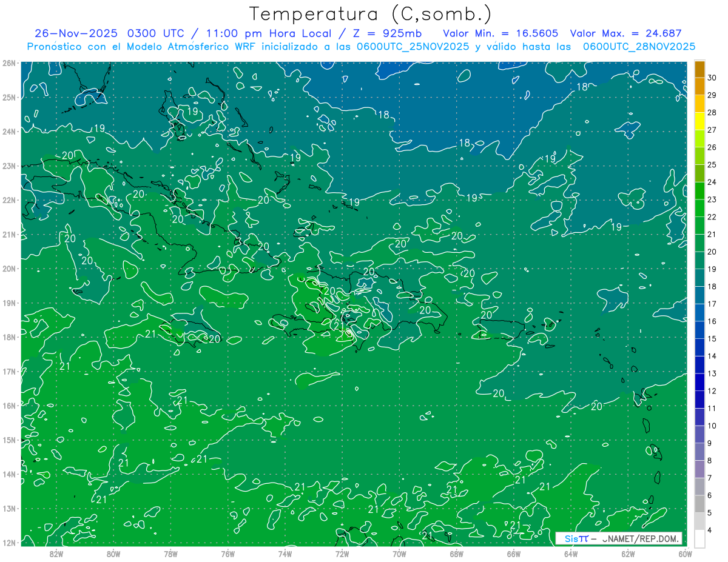This screenshot has height=562, width=728.
Task: Click the '0600UTC_28NOV2025' valid-until time
Action: (x=639, y=47)
